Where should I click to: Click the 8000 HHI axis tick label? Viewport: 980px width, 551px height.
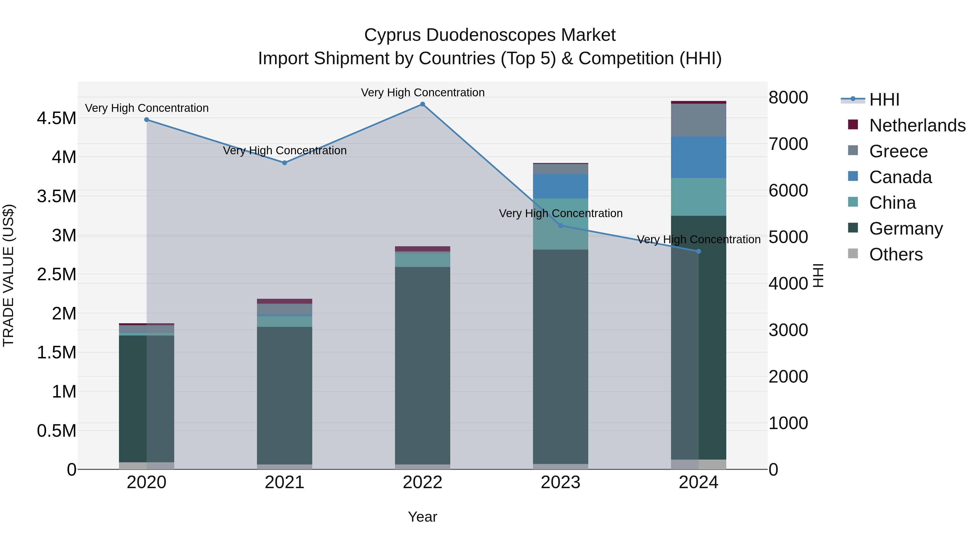tap(788, 97)
